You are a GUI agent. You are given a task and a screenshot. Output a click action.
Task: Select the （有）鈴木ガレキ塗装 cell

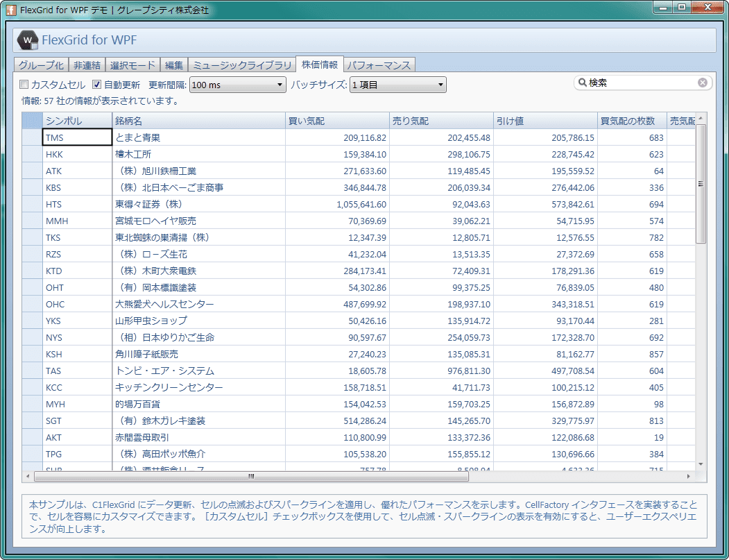pyautogui.click(x=198, y=421)
